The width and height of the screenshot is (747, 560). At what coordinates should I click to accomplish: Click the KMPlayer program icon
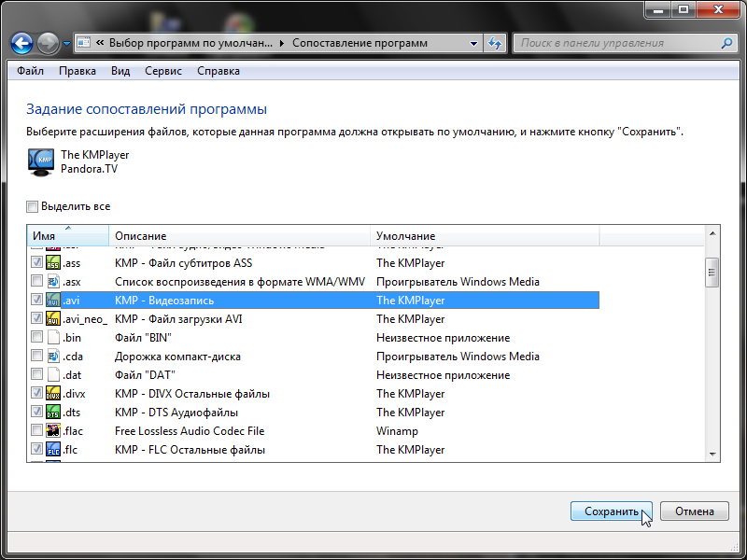40,162
